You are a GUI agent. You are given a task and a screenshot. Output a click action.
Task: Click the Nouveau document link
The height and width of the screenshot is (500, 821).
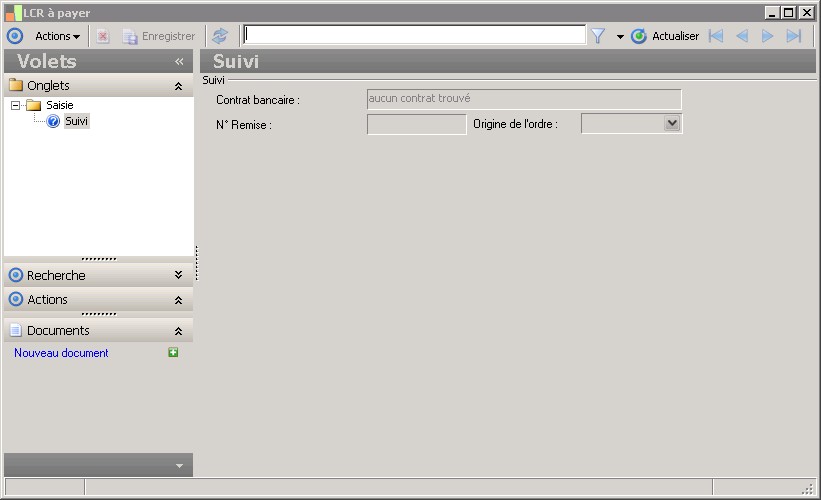coord(61,353)
